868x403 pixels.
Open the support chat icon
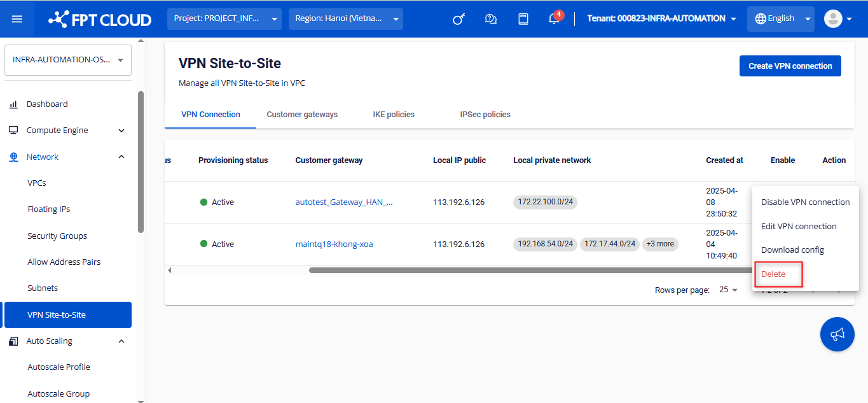[490, 19]
